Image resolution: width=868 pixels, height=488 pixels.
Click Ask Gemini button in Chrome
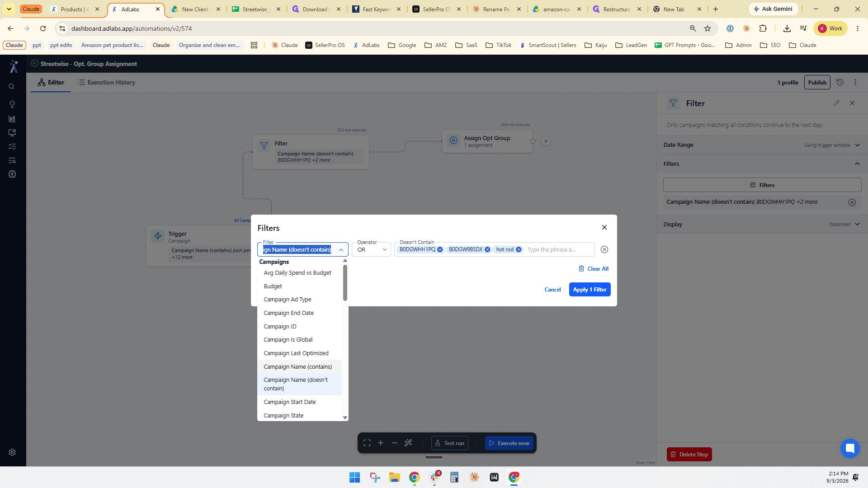pyautogui.click(x=773, y=9)
